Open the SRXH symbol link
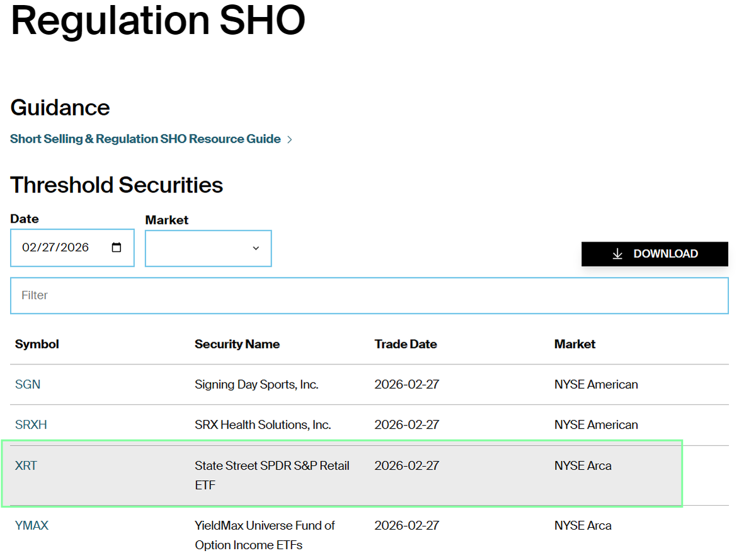The image size is (756, 558). pyautogui.click(x=31, y=425)
